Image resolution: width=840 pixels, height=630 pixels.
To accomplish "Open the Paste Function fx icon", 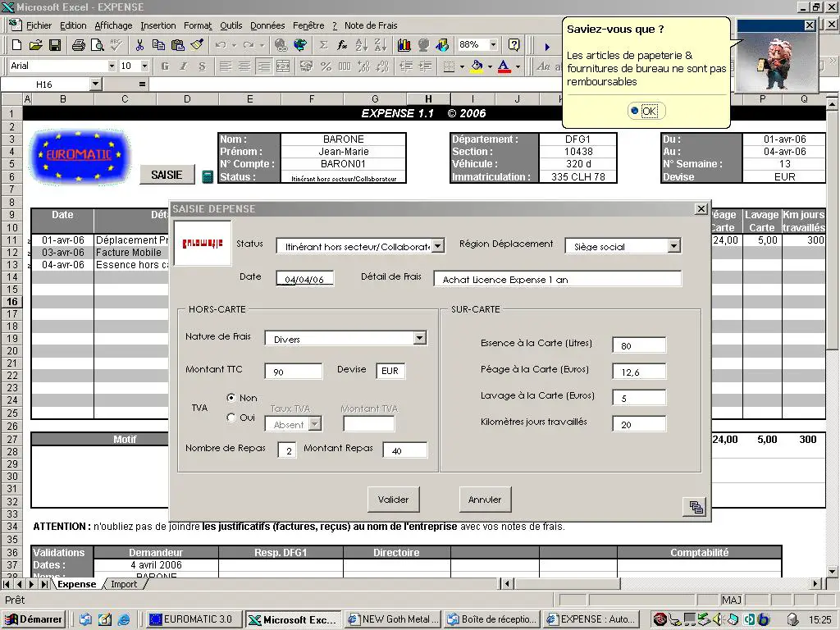I will coord(342,46).
